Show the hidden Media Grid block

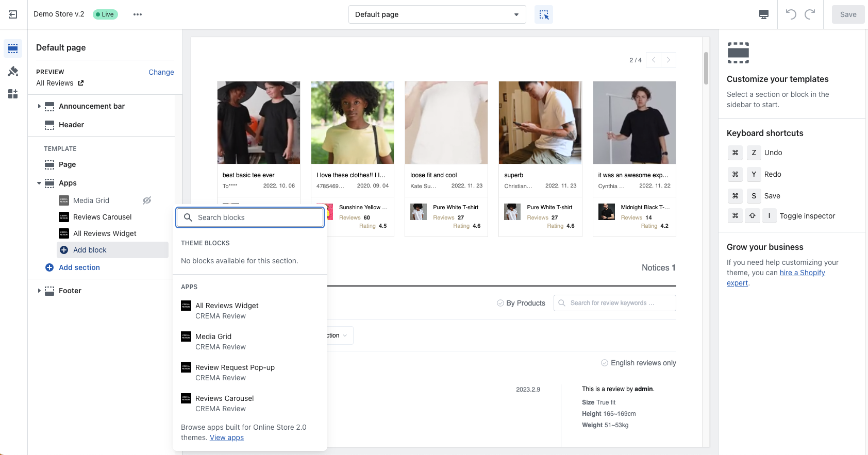[147, 200]
